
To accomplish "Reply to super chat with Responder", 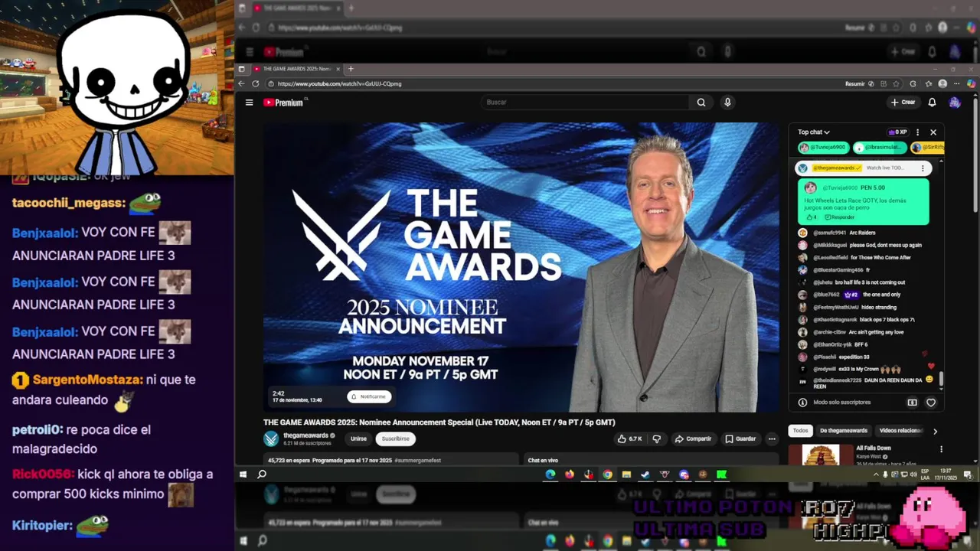I will coord(839,217).
